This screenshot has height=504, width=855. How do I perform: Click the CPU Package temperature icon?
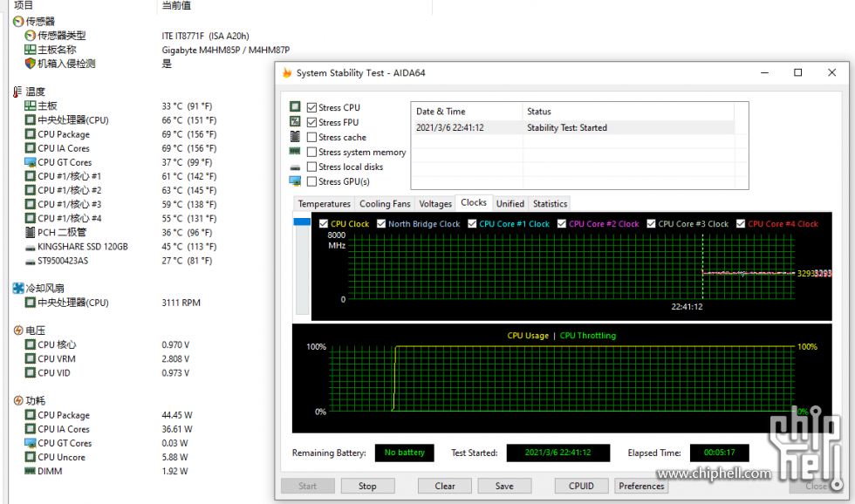30,134
